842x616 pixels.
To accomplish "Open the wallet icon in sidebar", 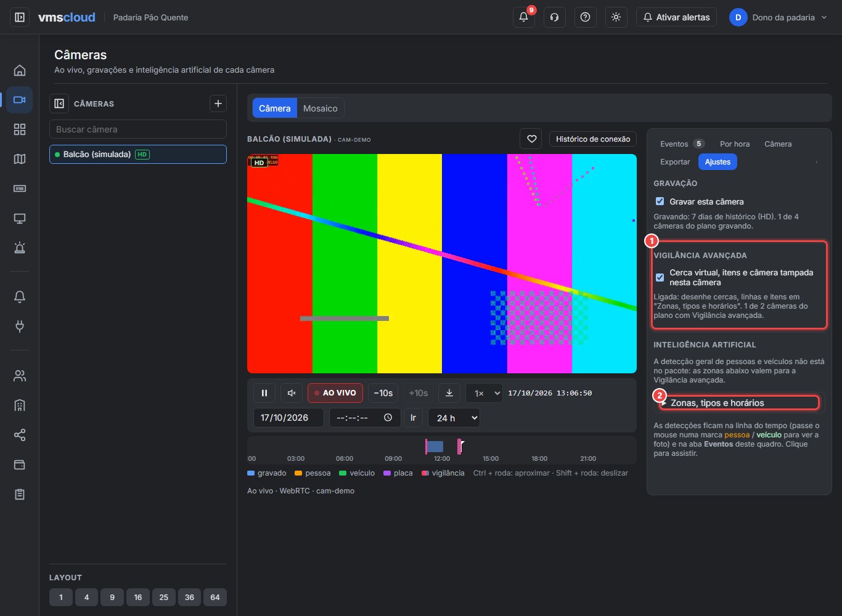I will tap(20, 464).
